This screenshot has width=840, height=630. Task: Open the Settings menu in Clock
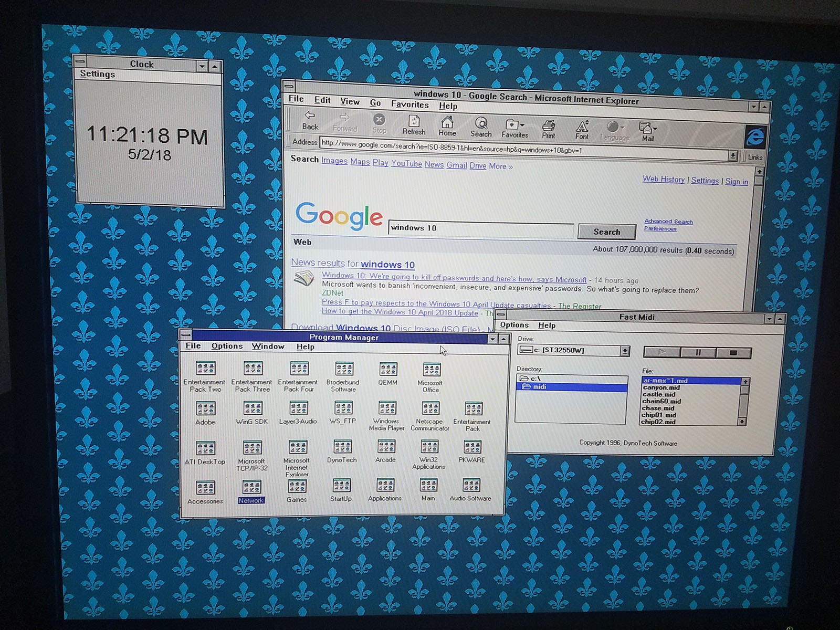coord(97,74)
